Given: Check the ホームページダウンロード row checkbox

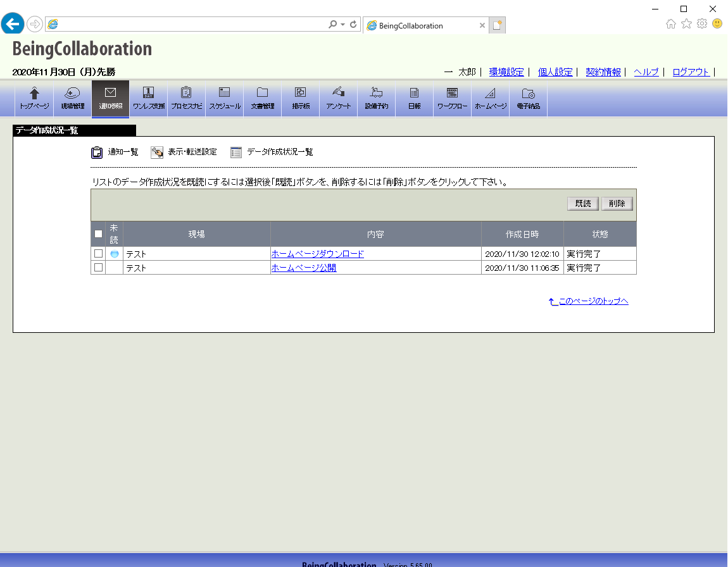Looking at the screenshot, I should (98, 253).
